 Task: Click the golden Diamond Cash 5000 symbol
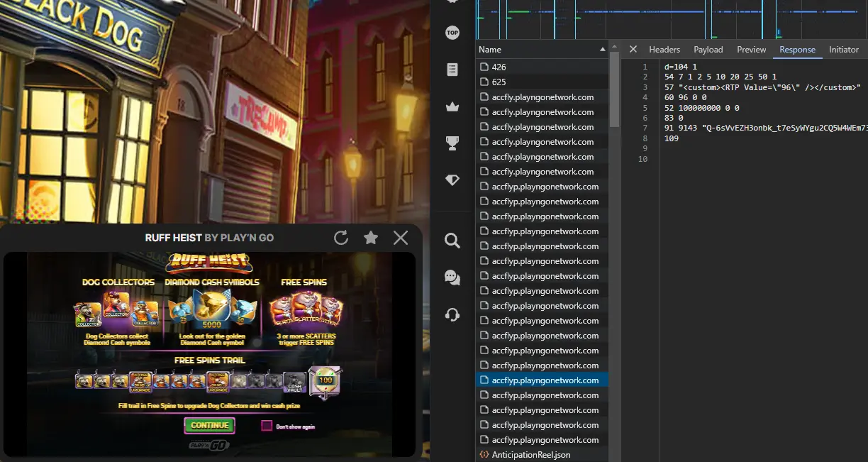(212, 308)
